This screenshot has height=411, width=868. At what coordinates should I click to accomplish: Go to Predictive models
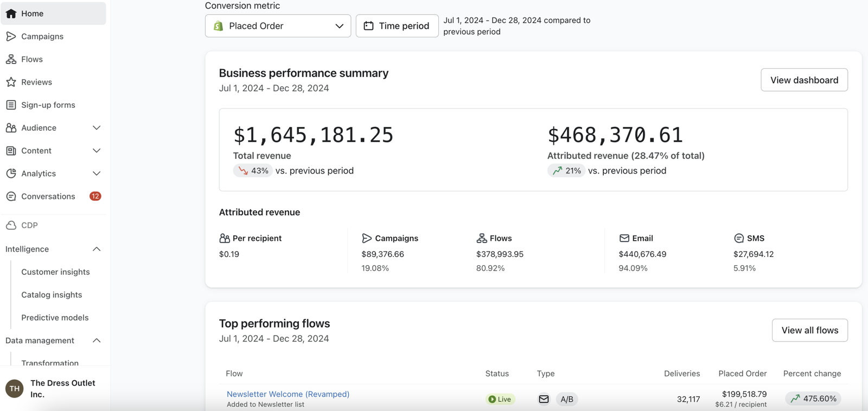pos(55,318)
